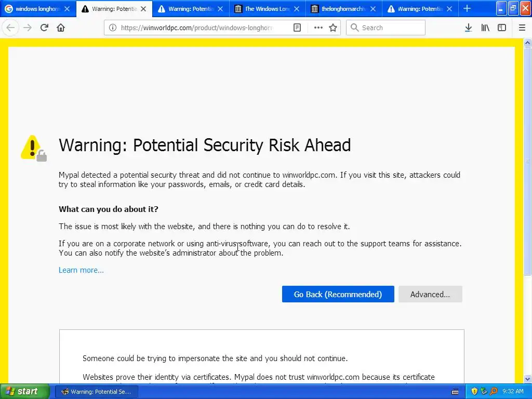Click Go Back (Recommended) button
Screen dimensions: 532x399
pos(338,294)
